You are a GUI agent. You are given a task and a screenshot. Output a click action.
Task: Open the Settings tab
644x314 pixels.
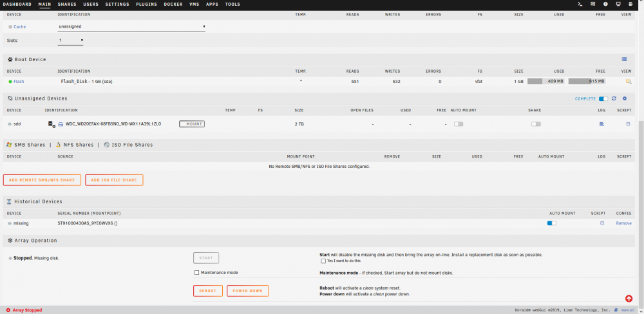click(x=117, y=5)
